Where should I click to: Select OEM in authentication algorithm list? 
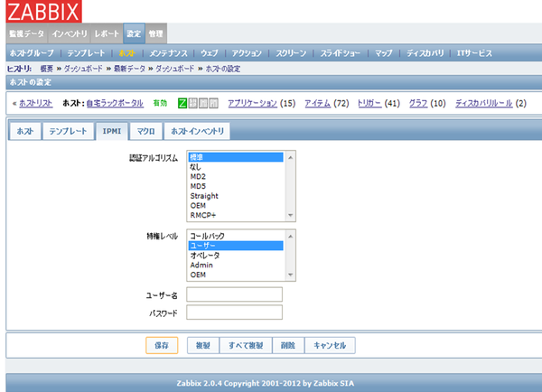[x=236, y=206]
